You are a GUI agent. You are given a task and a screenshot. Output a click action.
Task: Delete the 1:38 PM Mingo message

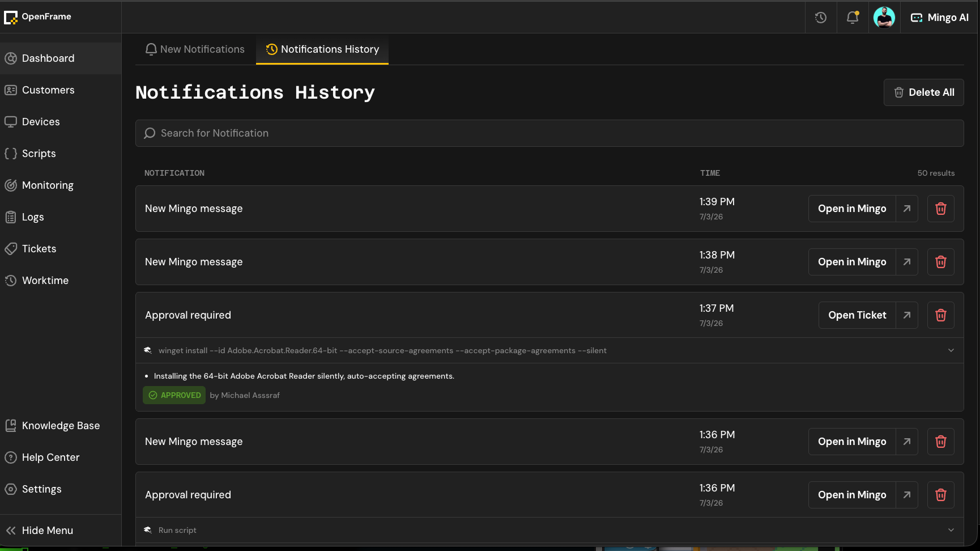coord(941,262)
